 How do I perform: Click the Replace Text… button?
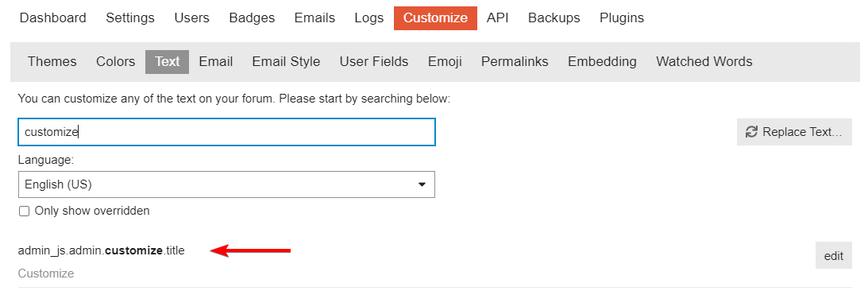click(x=794, y=132)
